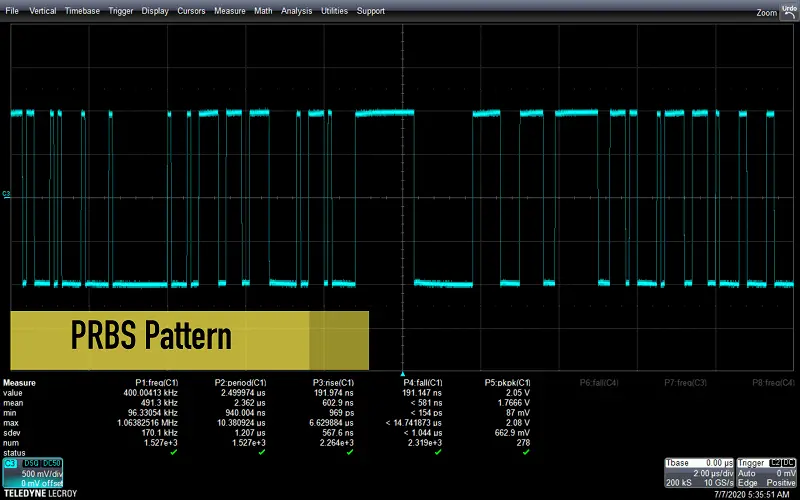Open the Timebase menu

[x=81, y=11]
